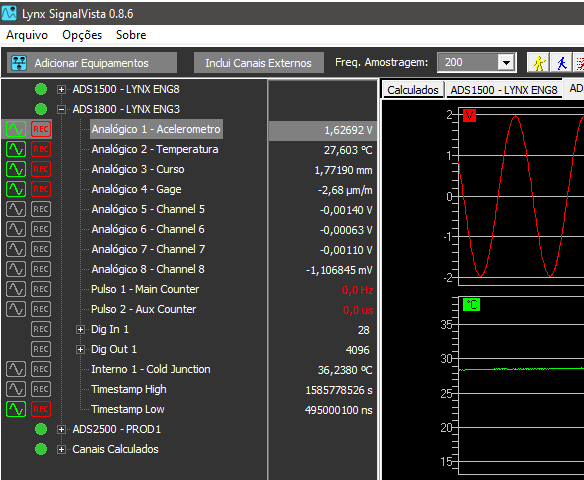This screenshot has height=480, width=584.
Task: Select Interno 1 - Cold Junction row
Action: coord(151,369)
